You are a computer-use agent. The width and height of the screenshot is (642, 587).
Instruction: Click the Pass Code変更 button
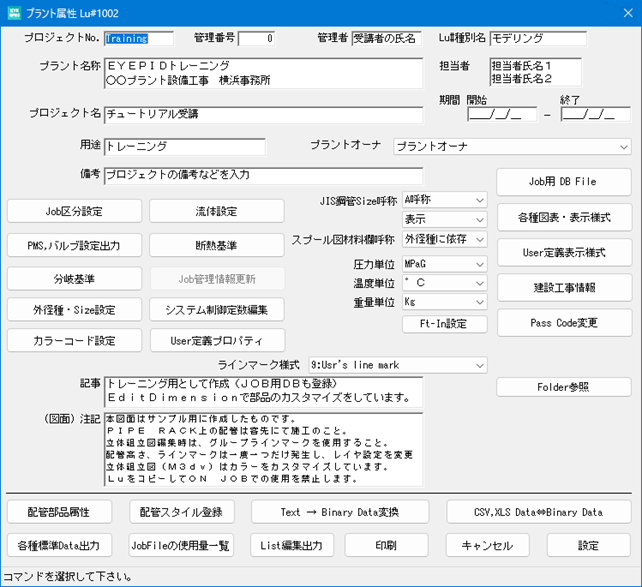564,323
